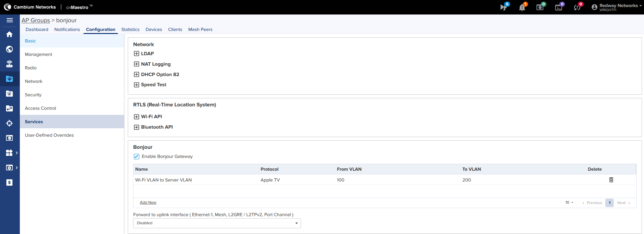
Task: Delete the Wi-Fi VLAN to Server VLAN rule
Action: pos(611,180)
